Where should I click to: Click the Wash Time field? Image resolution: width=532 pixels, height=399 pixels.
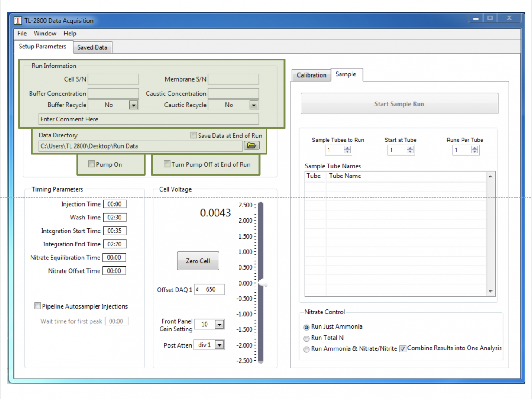(x=115, y=218)
